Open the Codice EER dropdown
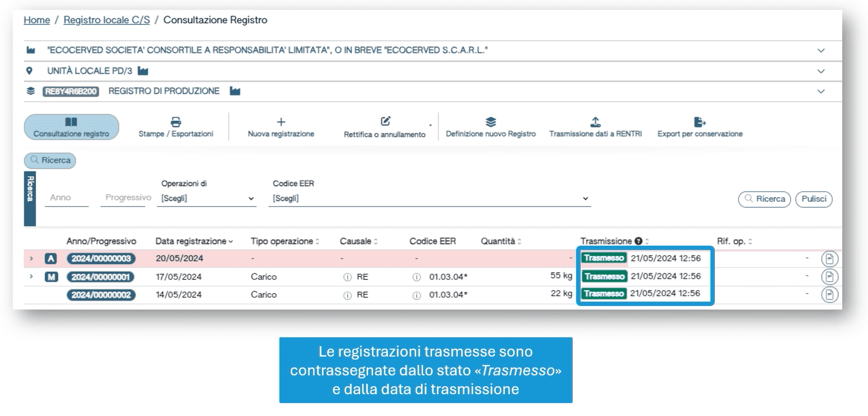 429,198
